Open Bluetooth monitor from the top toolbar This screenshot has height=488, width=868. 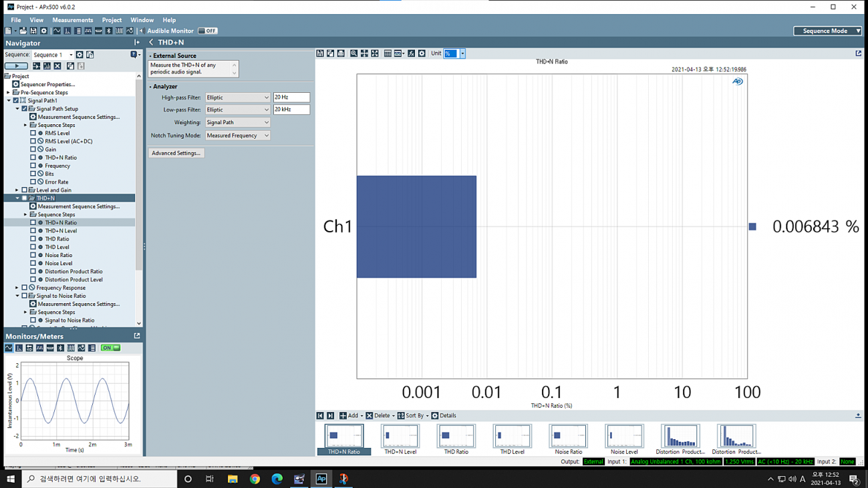tap(109, 31)
